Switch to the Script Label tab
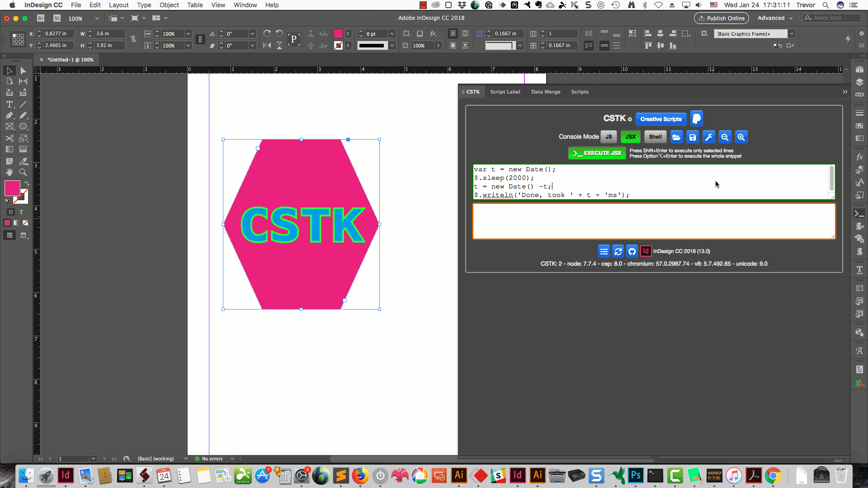The height and width of the screenshot is (488, 868). click(x=505, y=92)
